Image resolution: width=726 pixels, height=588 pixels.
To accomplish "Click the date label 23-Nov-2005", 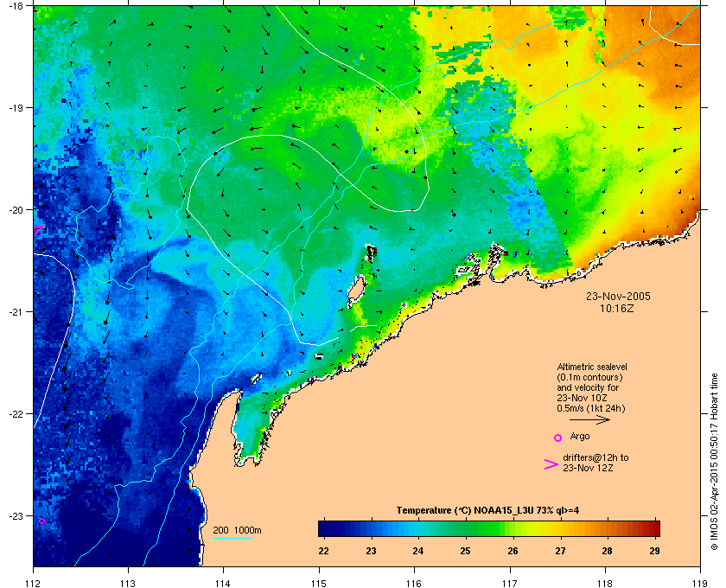I will 618,296.
